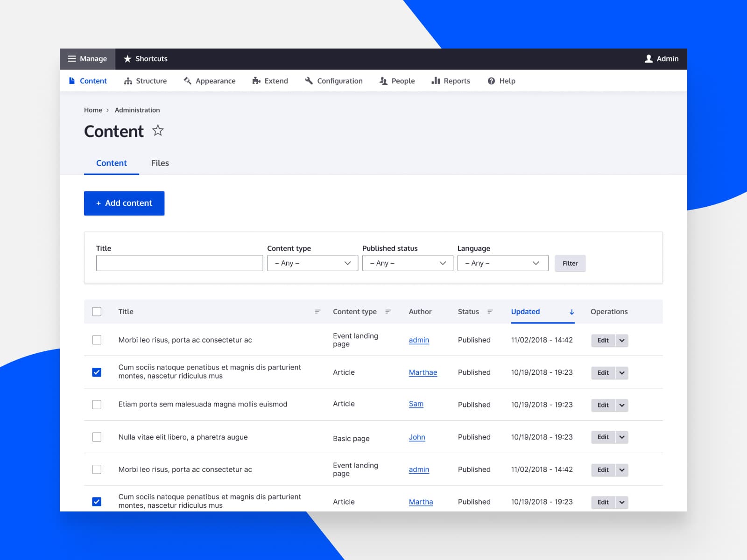Click the Help question mark icon

[x=491, y=81]
